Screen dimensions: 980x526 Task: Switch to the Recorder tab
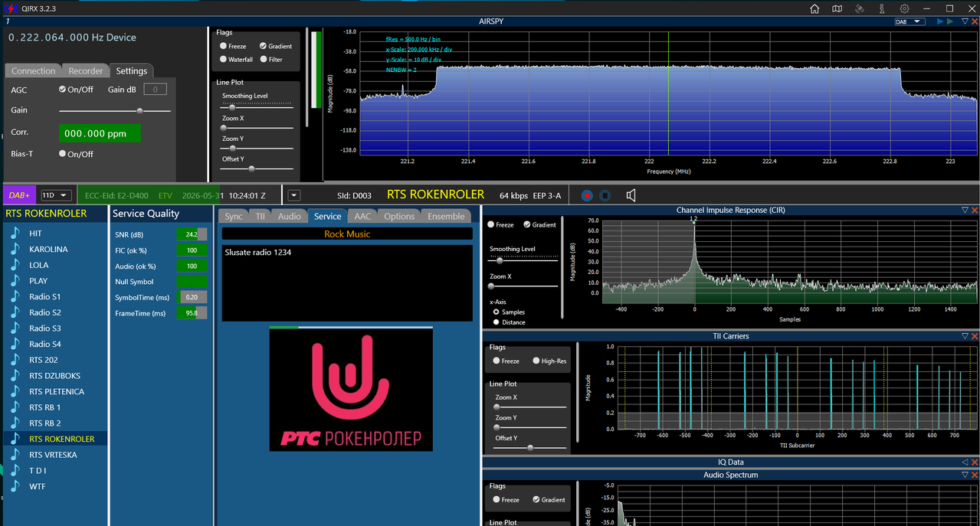[x=85, y=70]
